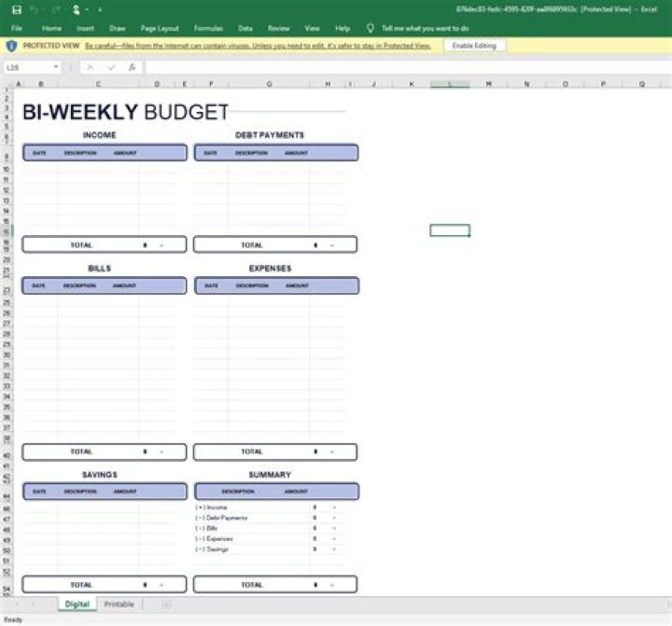Open the Formulas ribbon tab
Screen dimensions: 672x626
208,28
